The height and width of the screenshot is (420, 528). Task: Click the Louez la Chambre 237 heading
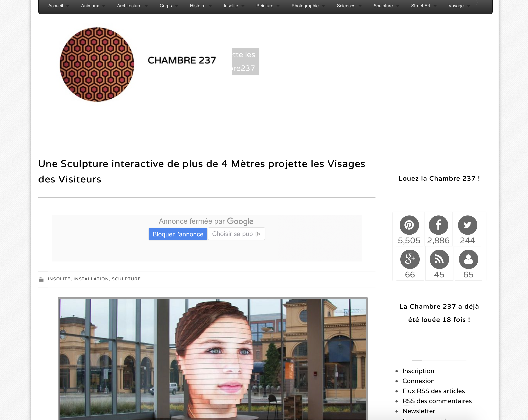[x=439, y=178]
